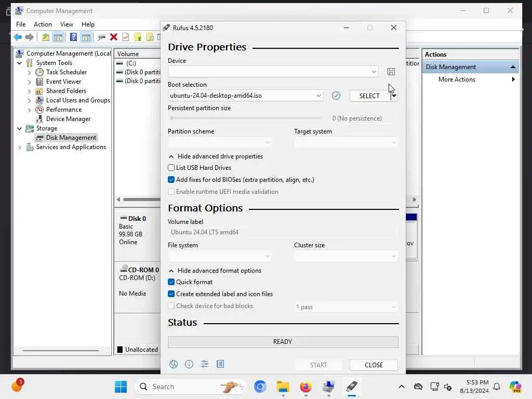Collapse Storage tree node
532x399 pixels.
coord(20,129)
